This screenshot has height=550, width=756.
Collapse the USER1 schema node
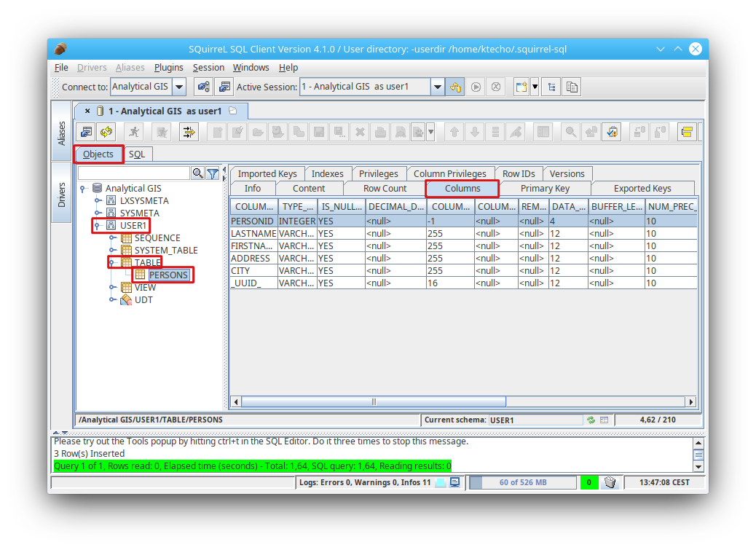point(98,225)
